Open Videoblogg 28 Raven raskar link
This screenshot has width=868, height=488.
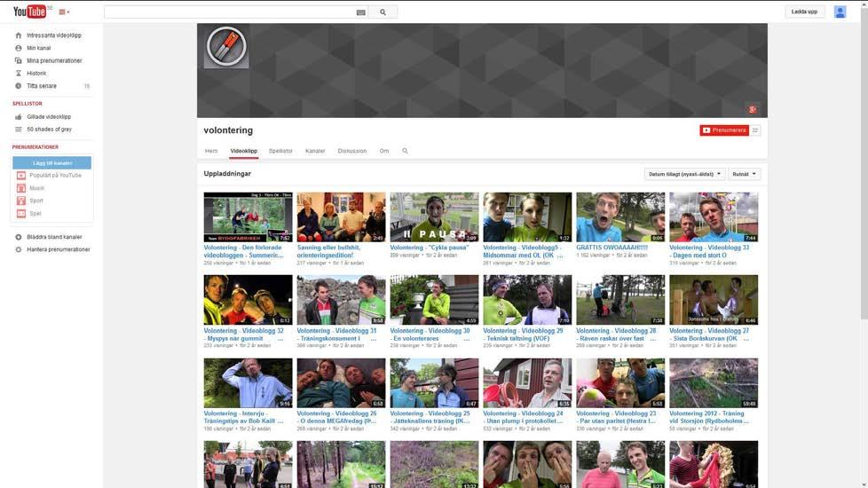(616, 335)
